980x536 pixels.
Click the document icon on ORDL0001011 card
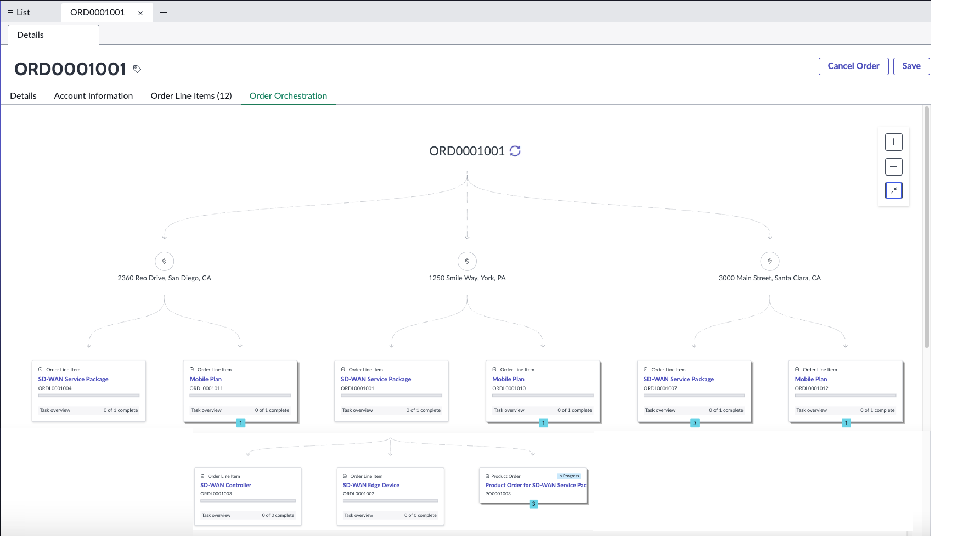tap(192, 369)
